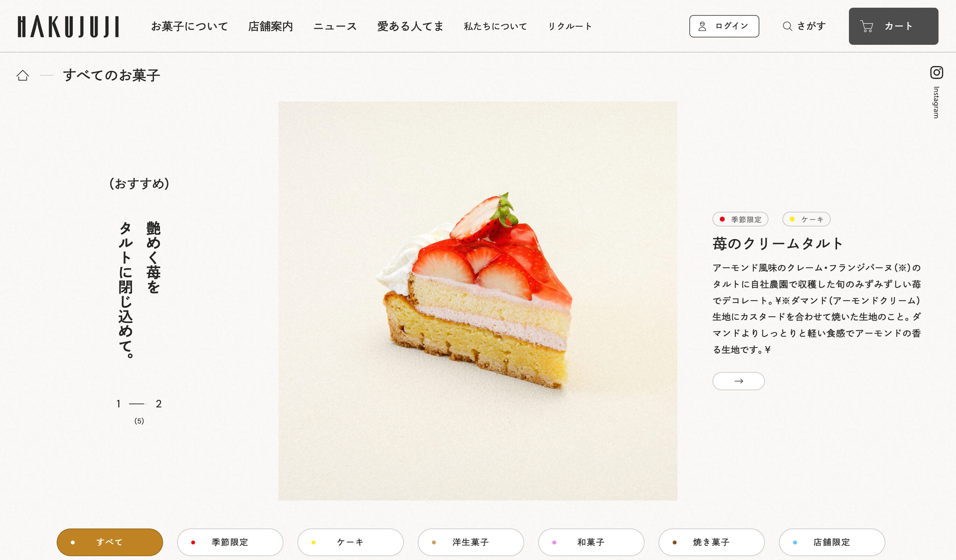Screen dimensions: 956x560
Task: Jump to slide number 2
Action: pos(159,404)
